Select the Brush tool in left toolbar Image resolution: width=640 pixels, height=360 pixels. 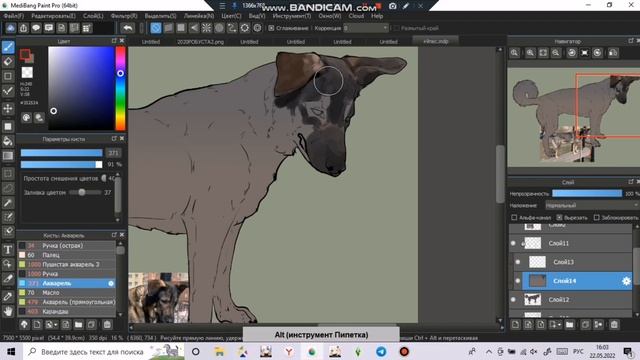click(x=8, y=47)
